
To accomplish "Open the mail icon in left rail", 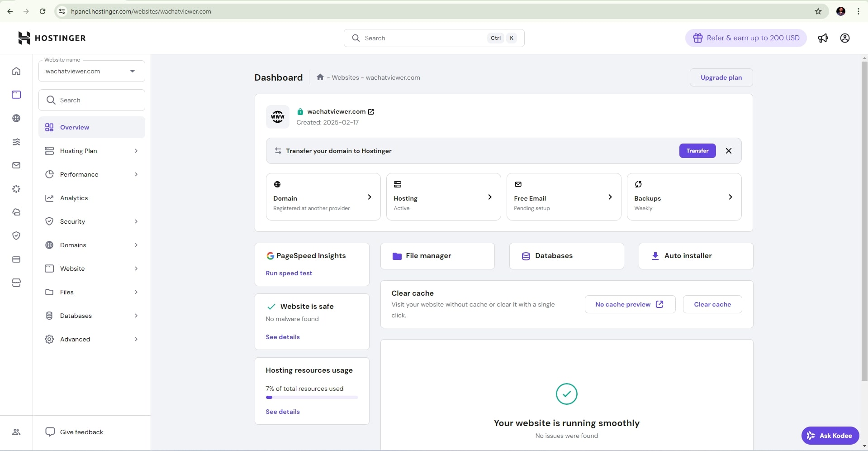I will [x=16, y=165].
